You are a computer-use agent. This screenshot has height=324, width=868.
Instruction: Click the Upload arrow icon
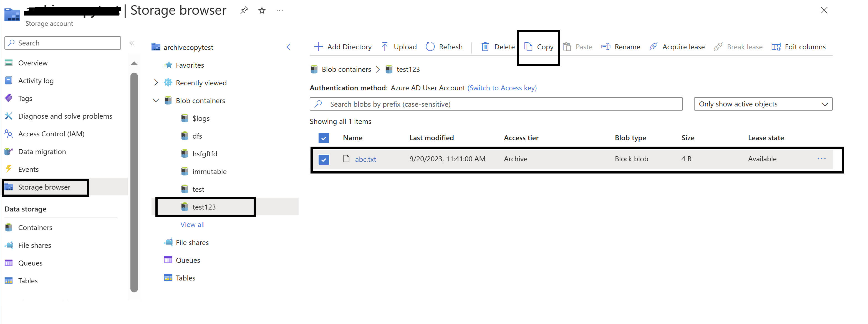point(385,47)
